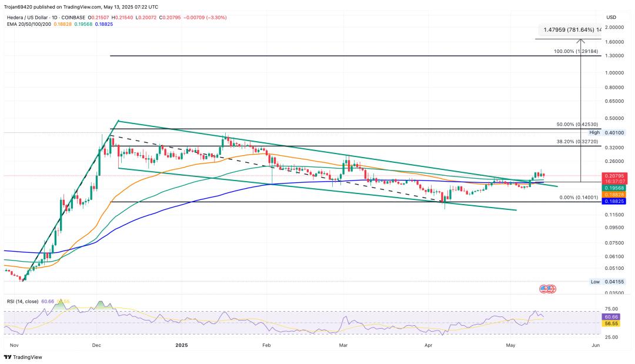This screenshot has width=635, height=364.
Task: Click the −0.00709 (−3.30%) change value
Action: coord(205,18)
